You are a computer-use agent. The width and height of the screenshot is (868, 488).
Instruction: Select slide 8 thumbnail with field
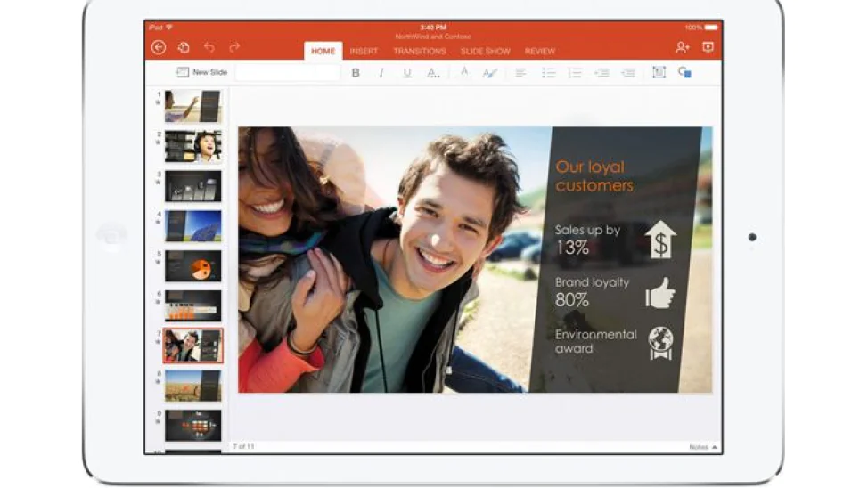[192, 386]
